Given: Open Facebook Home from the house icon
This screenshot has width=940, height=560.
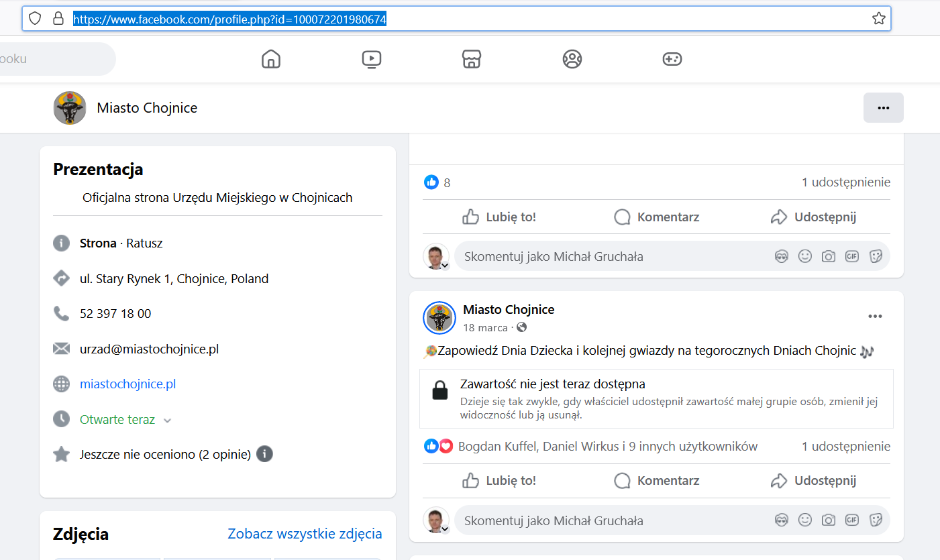Looking at the screenshot, I should pos(270,59).
